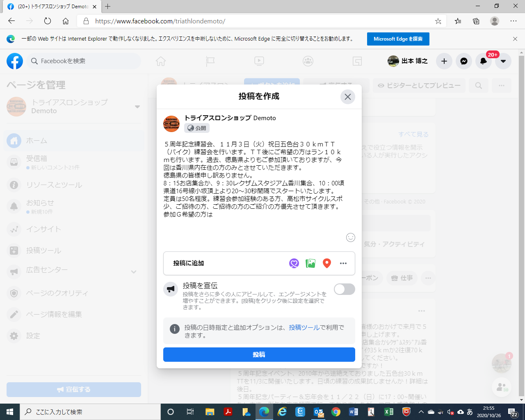The height and width of the screenshot is (420, 525).
Task: Expand 広告センター section
Action: click(x=133, y=272)
